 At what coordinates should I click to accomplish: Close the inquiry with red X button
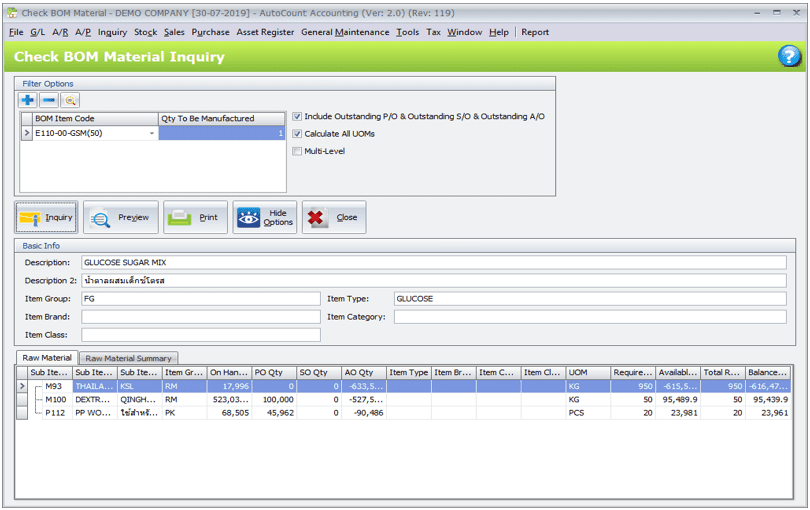tap(334, 217)
